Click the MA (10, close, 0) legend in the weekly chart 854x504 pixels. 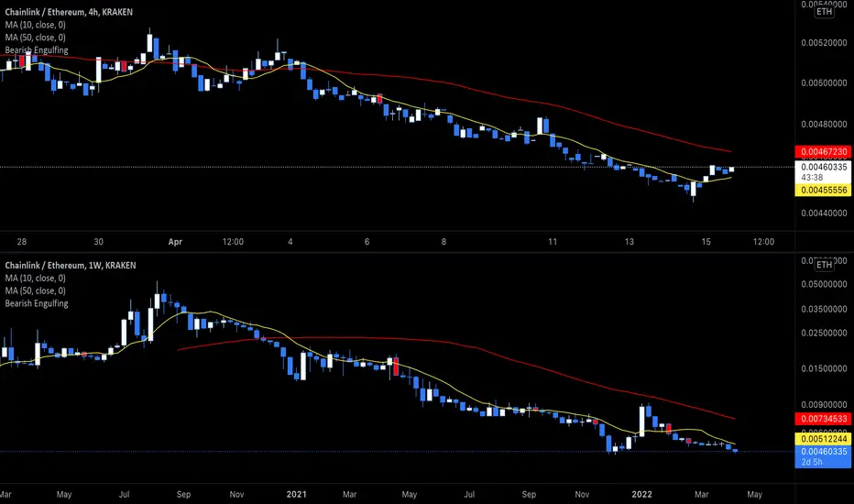pyautogui.click(x=36, y=278)
